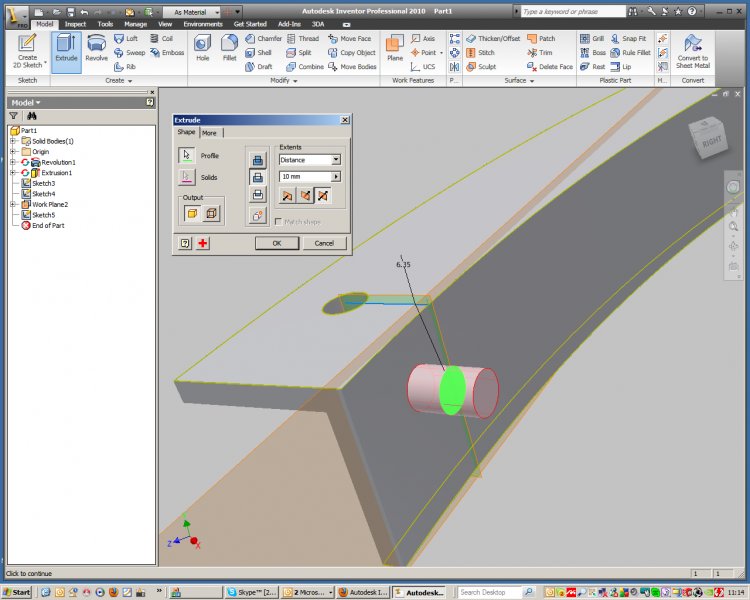Activate the Fillet tool
This screenshot has height=600, width=750.
(x=229, y=48)
